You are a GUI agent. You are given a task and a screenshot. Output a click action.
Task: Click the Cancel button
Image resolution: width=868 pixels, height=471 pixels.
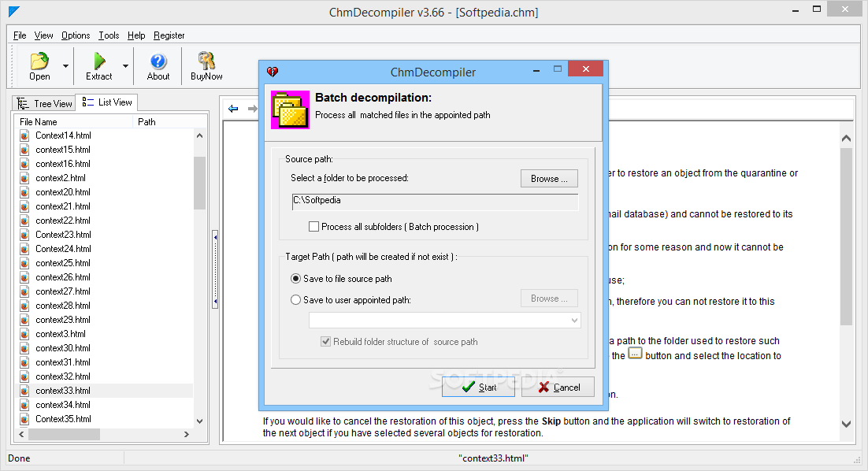pyautogui.click(x=558, y=387)
